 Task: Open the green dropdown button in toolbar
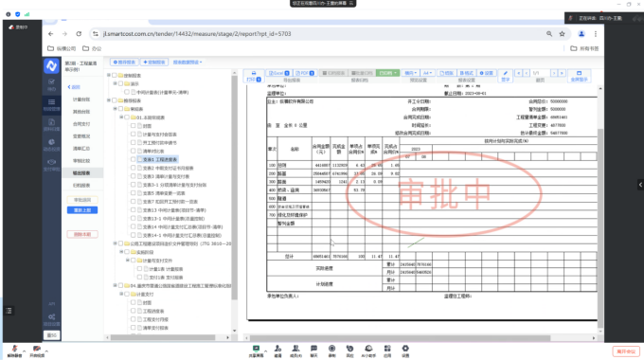click(387, 73)
